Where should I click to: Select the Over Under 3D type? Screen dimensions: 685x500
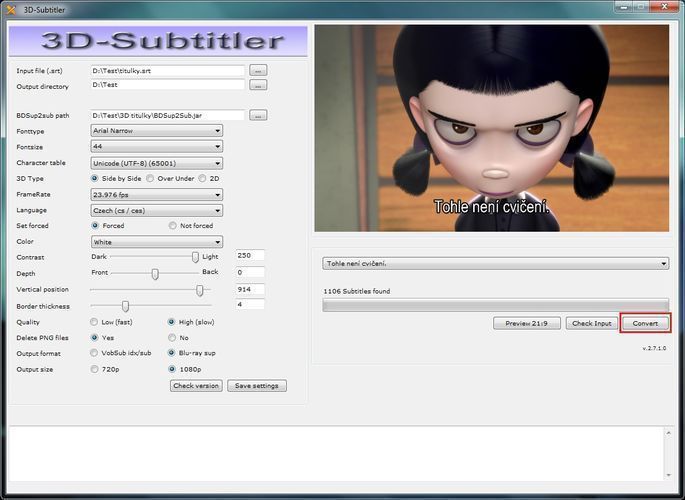coord(150,179)
